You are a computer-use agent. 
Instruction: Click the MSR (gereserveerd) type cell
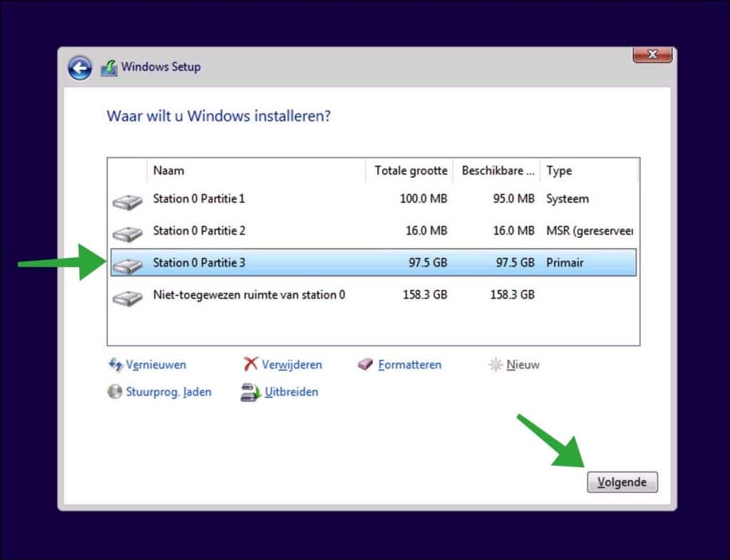[x=590, y=231]
